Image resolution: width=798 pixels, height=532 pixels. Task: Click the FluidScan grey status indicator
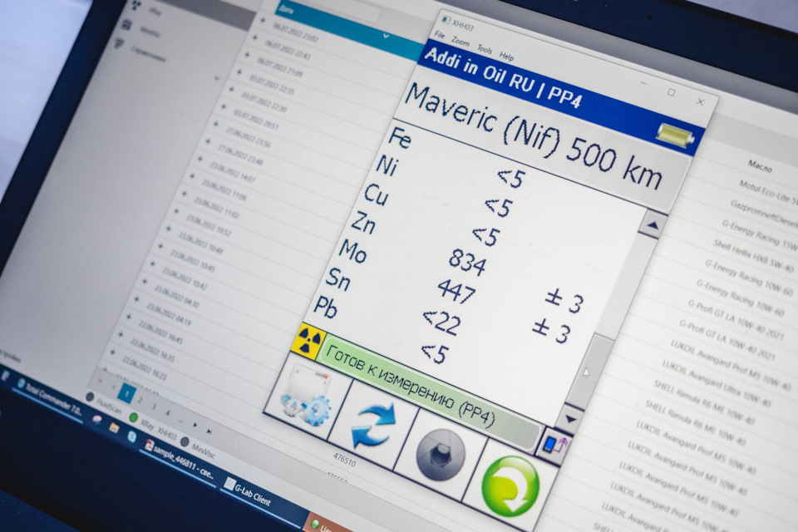click(x=90, y=396)
